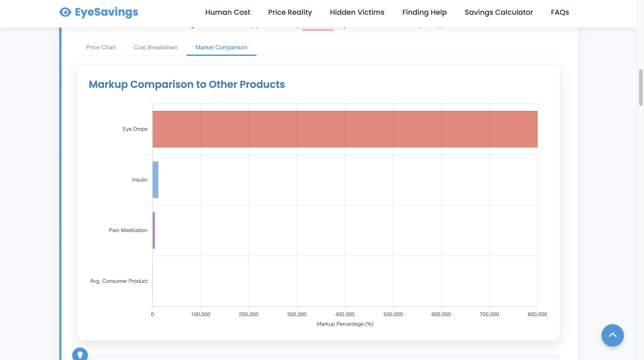This screenshot has height=360, width=644.
Task: Click the purple Pain Medication bar
Action: [154, 230]
